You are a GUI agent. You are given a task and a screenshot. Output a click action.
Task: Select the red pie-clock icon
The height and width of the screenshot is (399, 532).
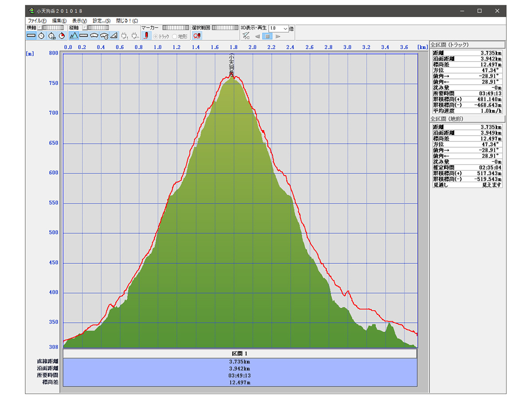point(62,36)
